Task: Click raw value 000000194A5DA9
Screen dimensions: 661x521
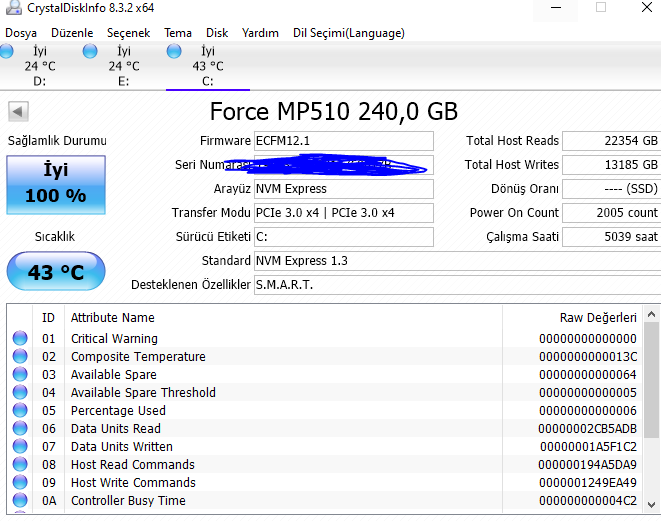Action: coord(587,465)
